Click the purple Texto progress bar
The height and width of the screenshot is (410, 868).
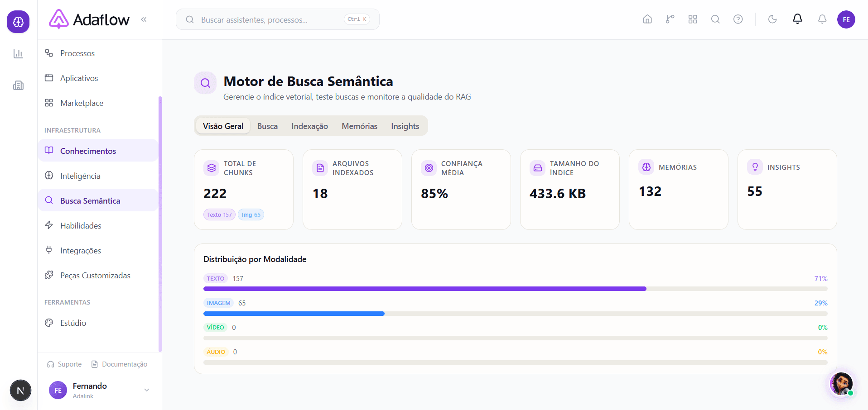click(x=425, y=289)
